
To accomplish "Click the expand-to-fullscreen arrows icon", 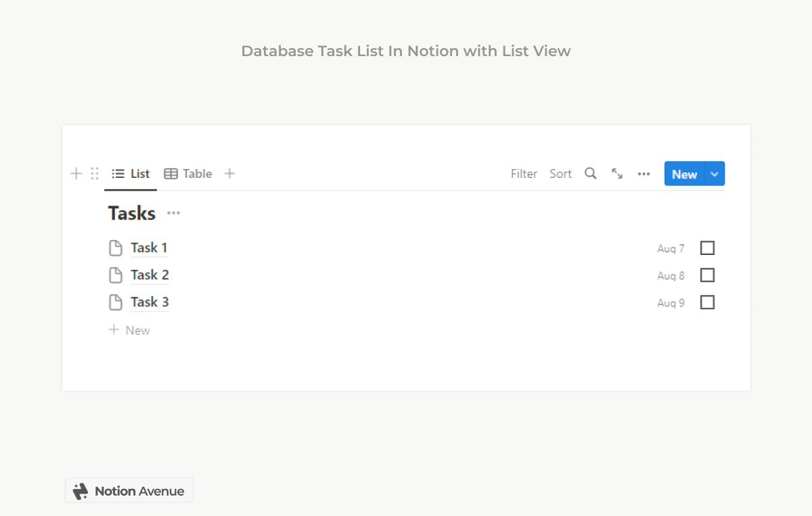I will (x=616, y=173).
